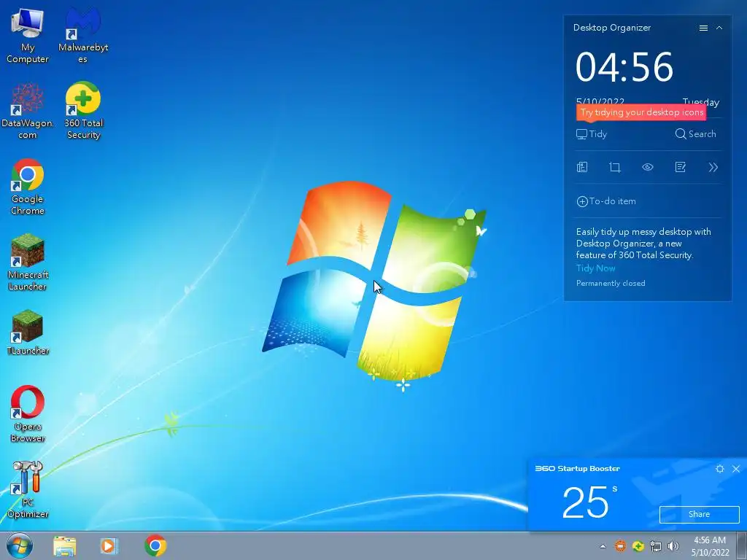Screen dimensions: 747x560
Task: Open the notes edit icon in organizer
Action: click(x=681, y=167)
